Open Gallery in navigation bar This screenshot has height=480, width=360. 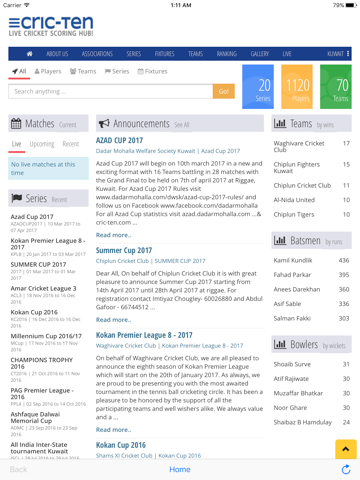[x=260, y=54]
